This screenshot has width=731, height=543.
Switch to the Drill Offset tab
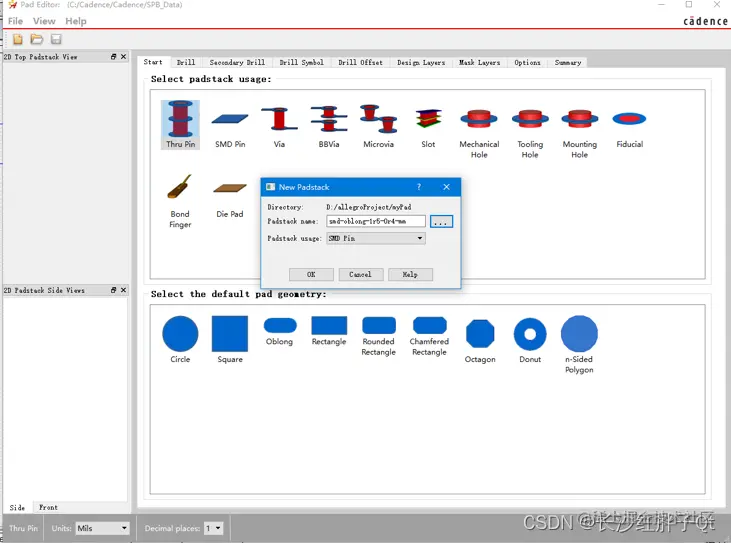pos(360,62)
